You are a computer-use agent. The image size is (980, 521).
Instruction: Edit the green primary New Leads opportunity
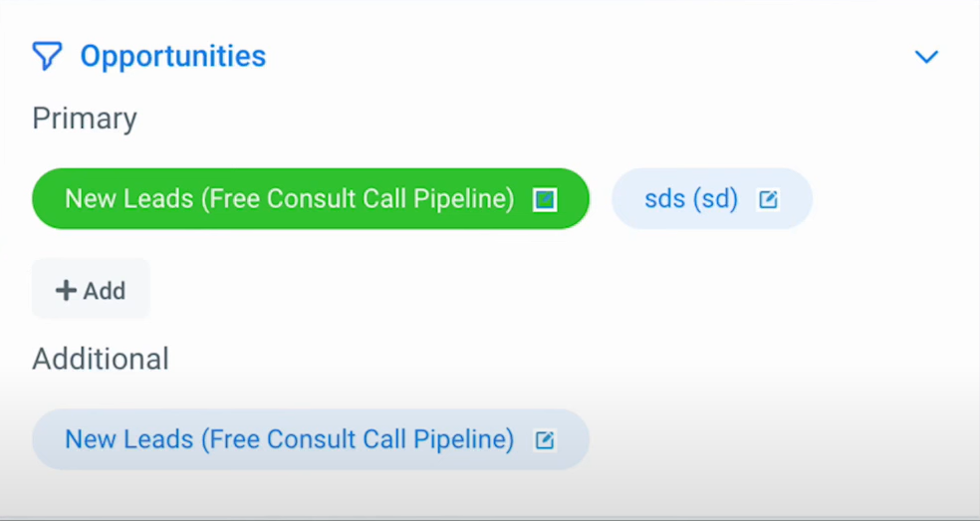pyautogui.click(x=544, y=200)
